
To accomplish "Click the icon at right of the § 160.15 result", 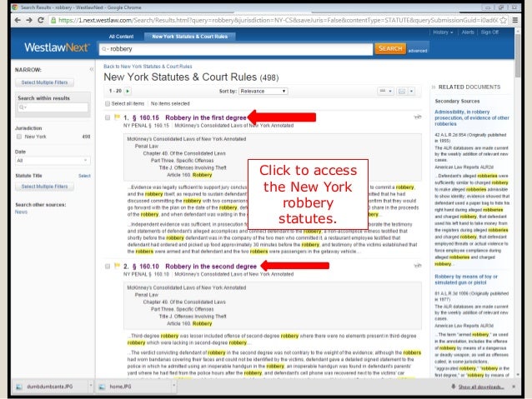I will pos(417,117).
